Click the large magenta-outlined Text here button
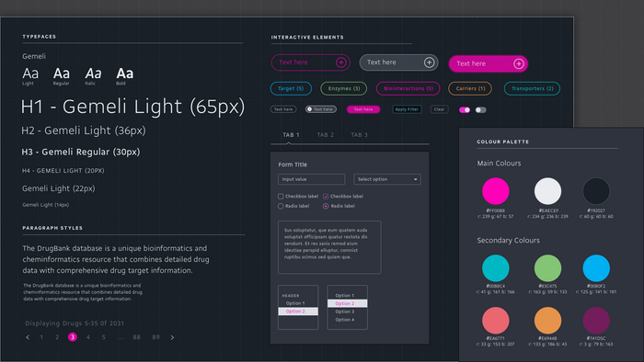Image resolution: width=644 pixels, height=362 pixels. [x=311, y=62]
